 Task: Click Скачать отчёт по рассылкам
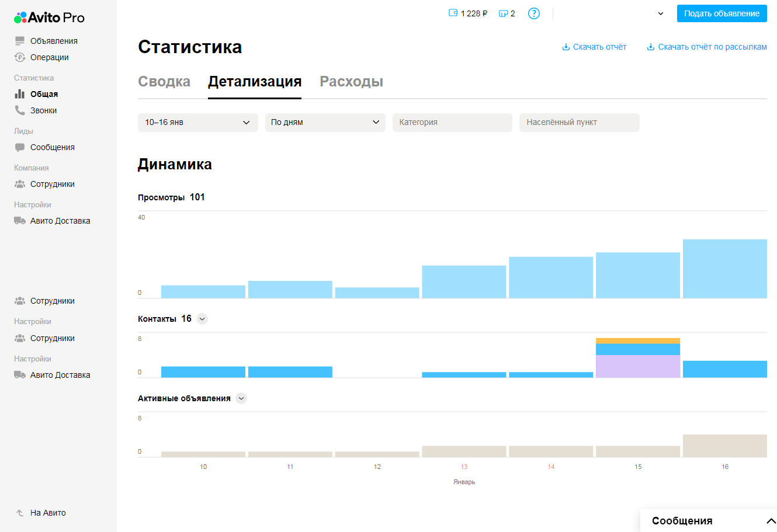[707, 47]
